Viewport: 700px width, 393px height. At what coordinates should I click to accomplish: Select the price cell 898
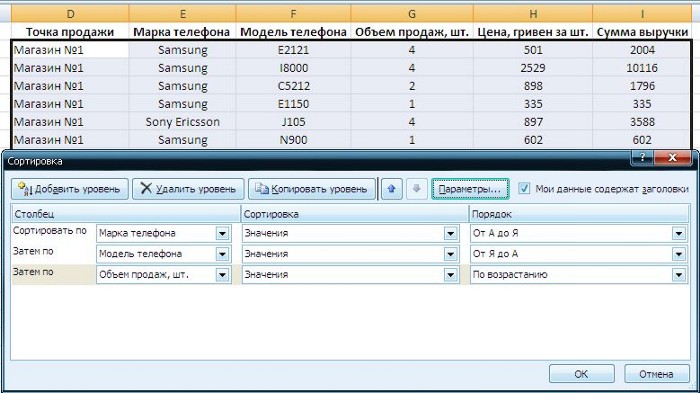click(533, 86)
